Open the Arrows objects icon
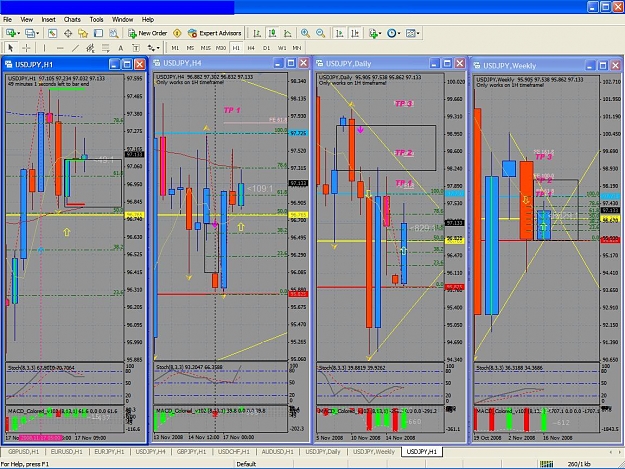This screenshot has height=469, width=625. [151, 48]
